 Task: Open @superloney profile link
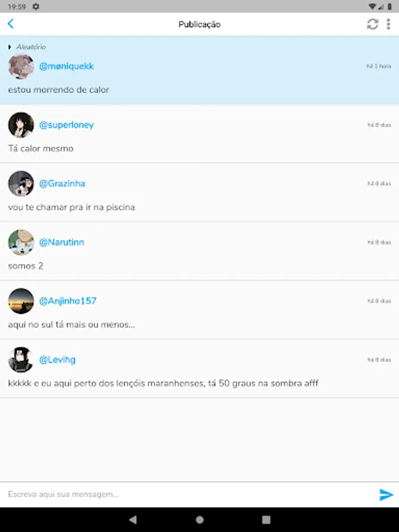(66, 125)
